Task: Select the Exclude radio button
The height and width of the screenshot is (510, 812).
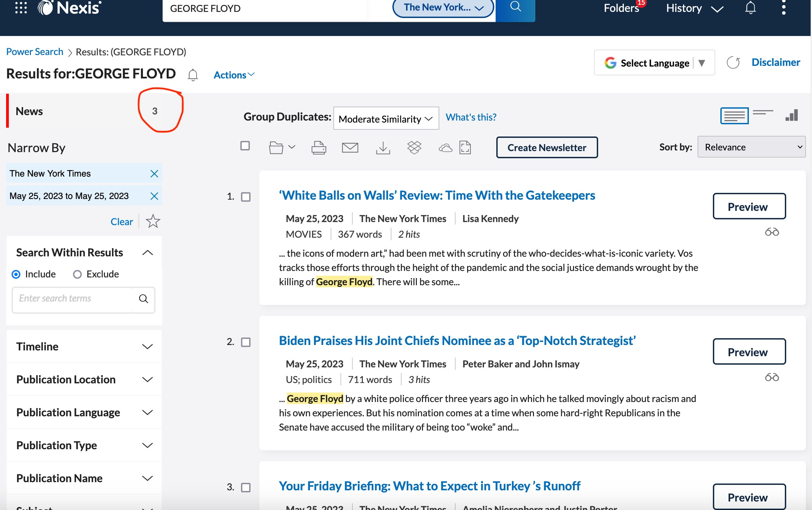Action: 77,274
